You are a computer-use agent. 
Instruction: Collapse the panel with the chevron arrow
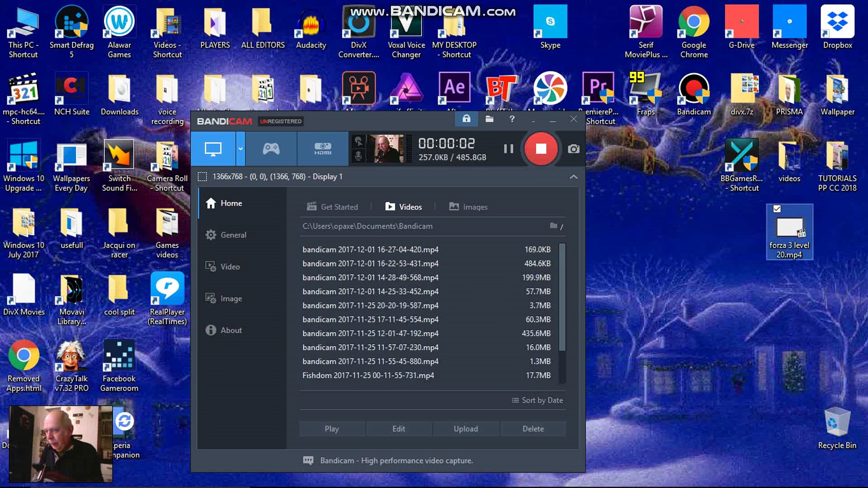(x=573, y=177)
